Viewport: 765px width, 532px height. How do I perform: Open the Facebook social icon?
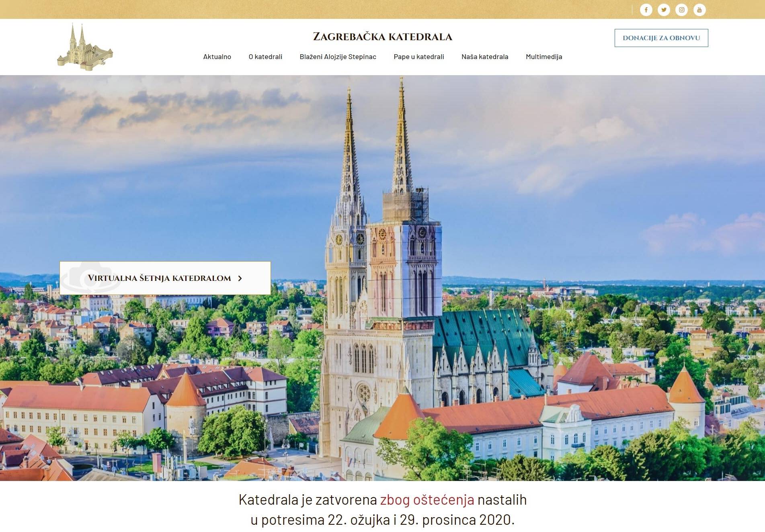click(x=646, y=10)
